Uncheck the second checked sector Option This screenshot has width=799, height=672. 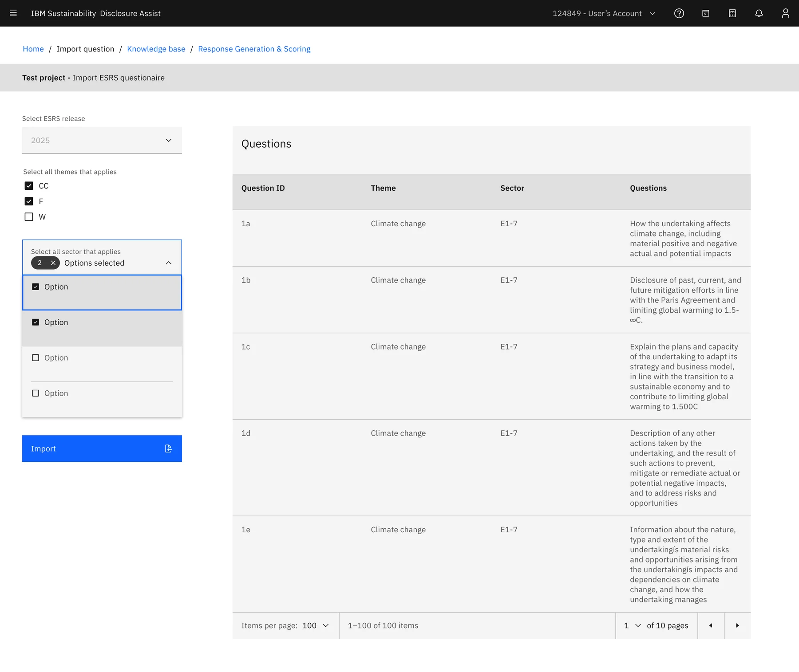[x=36, y=322]
